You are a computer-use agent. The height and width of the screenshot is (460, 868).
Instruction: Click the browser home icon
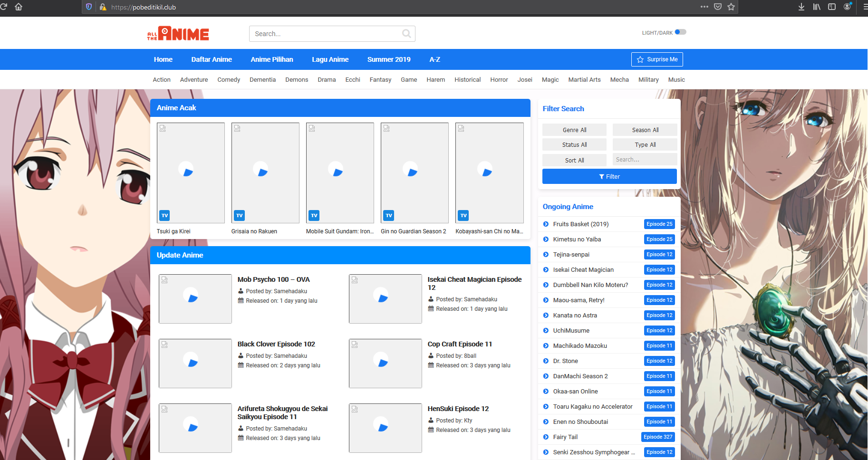tap(19, 7)
